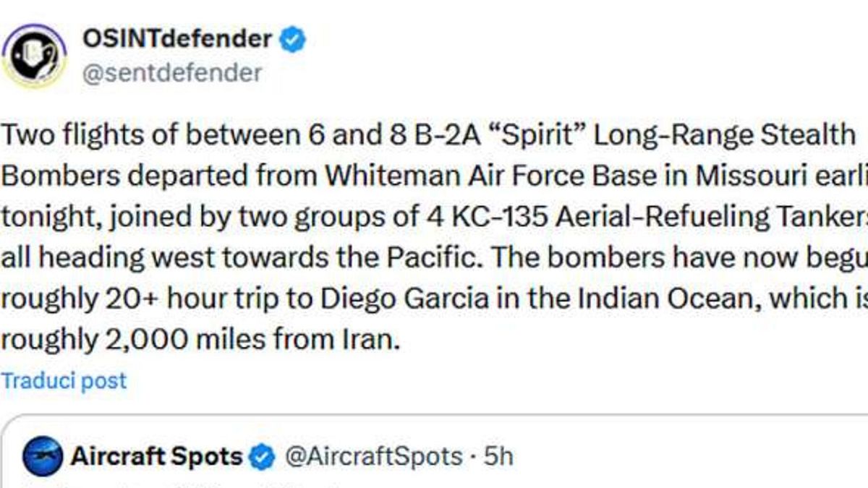868x488 pixels.
Task: Click the words 'KC-135 Aerial-Refueling Tankers'
Action: [655, 217]
